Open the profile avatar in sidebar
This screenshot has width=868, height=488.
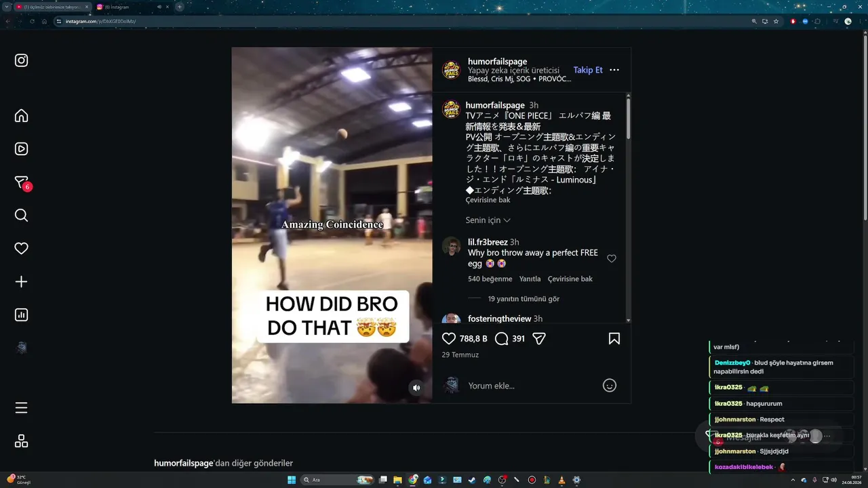pyautogui.click(x=21, y=348)
